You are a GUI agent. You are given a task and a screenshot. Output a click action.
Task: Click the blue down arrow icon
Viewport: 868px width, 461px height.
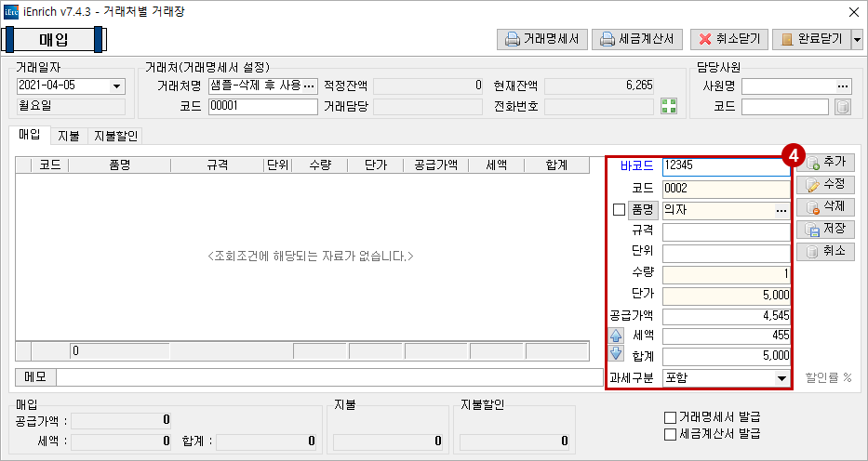tap(616, 354)
